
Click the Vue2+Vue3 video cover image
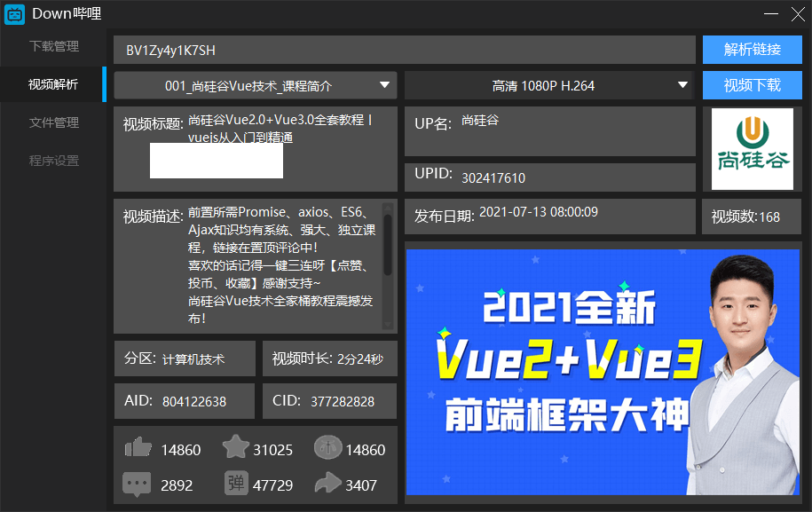pos(603,372)
